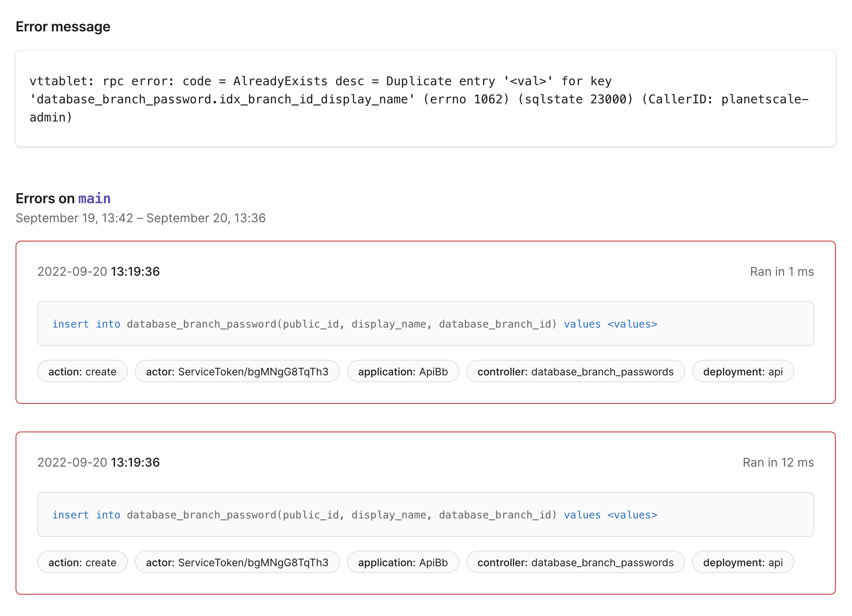Open the main branch link
Image resolution: width=852 pixels, height=616 pixels.
[94, 198]
